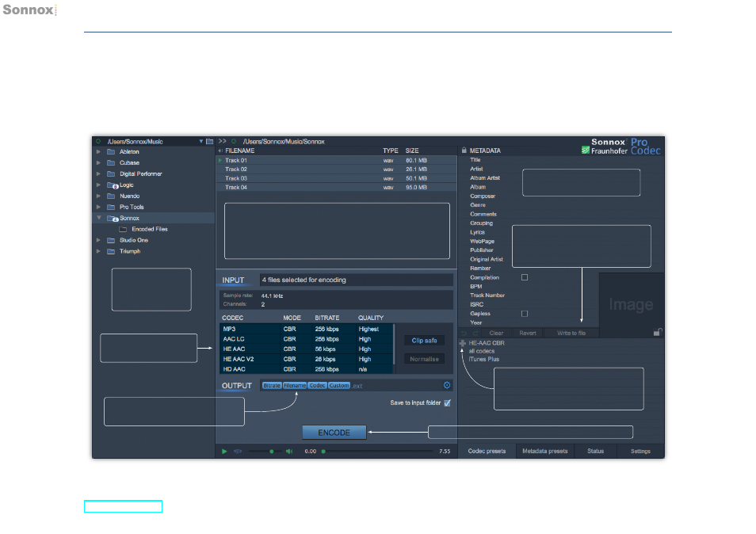
Task: Expand the Ableton folder
Action: click(98, 151)
